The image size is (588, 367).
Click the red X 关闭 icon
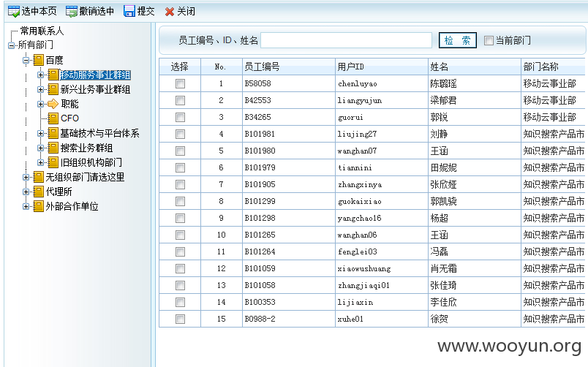coord(170,12)
